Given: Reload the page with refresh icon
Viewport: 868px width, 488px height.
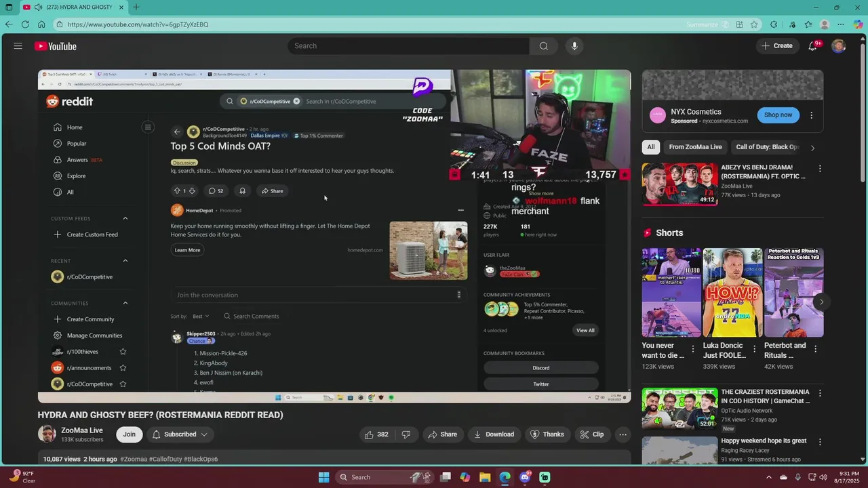Looking at the screenshot, I should tap(25, 24).
